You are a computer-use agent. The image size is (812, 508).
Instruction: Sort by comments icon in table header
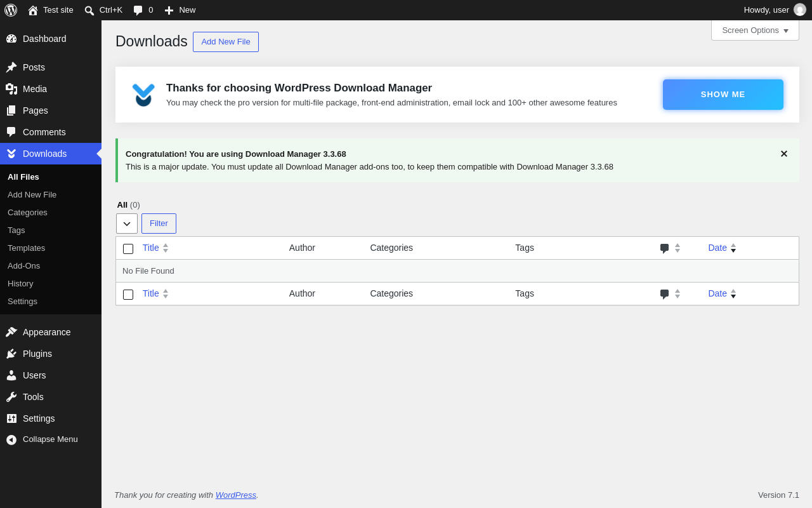[x=664, y=248]
